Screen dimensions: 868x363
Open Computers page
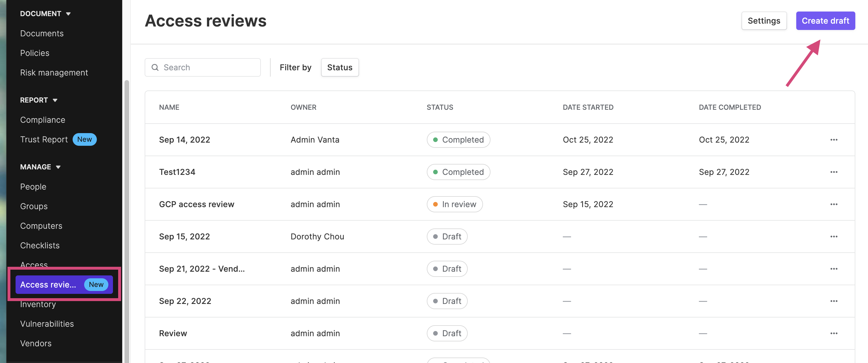click(x=41, y=226)
